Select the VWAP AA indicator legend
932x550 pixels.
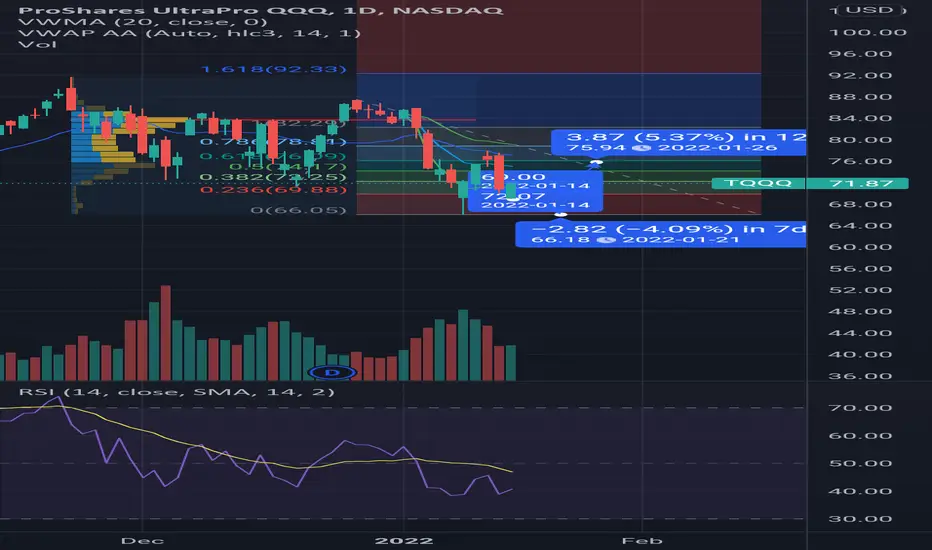click(x=189, y=33)
